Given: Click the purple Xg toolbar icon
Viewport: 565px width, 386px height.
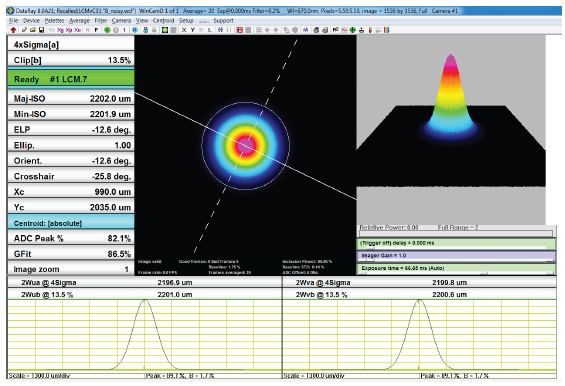Looking at the screenshot, I should coord(60,30).
